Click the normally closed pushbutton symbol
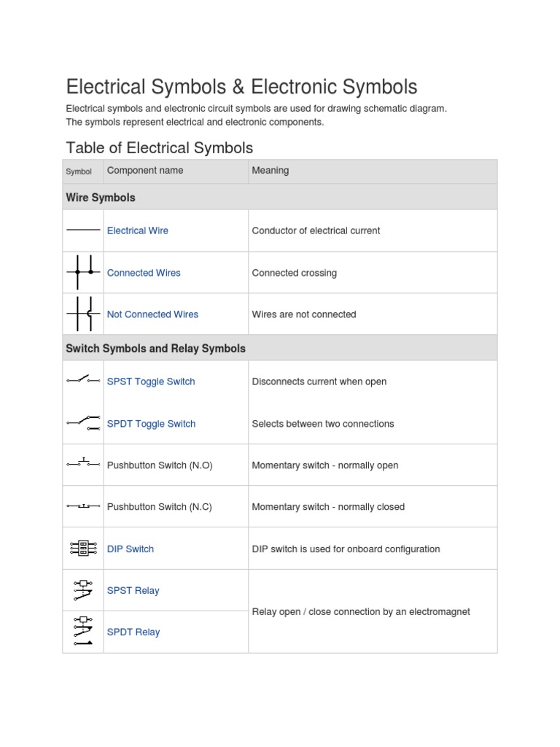The height and width of the screenshot is (747, 560). pos(83,506)
